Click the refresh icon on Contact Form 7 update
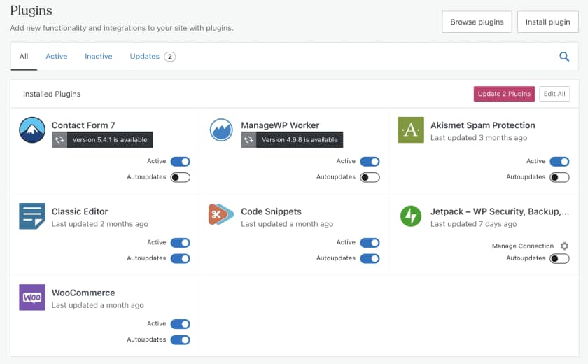Screen dimensions: 588x364 click(59, 140)
